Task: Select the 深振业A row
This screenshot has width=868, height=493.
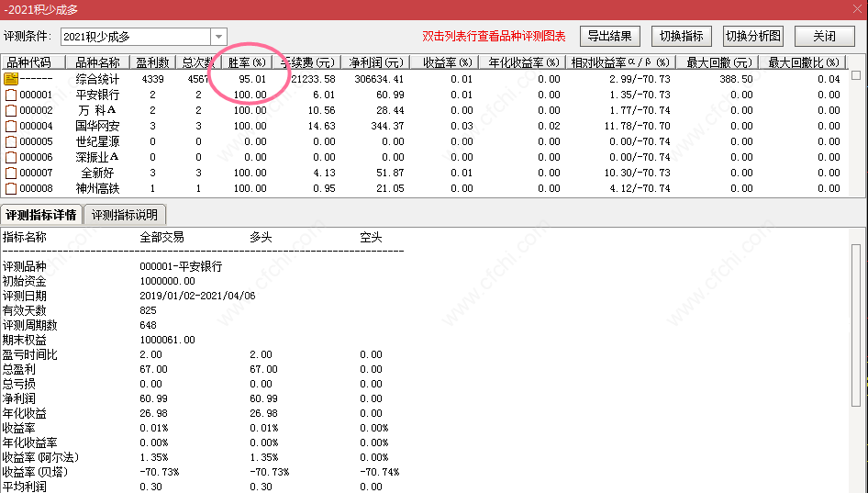Action: tap(425, 157)
